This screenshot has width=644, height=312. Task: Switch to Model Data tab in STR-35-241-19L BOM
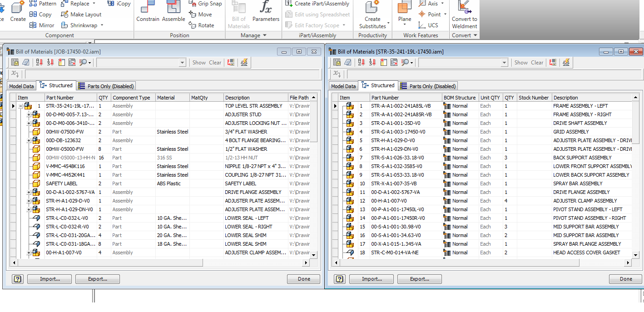coord(343,86)
